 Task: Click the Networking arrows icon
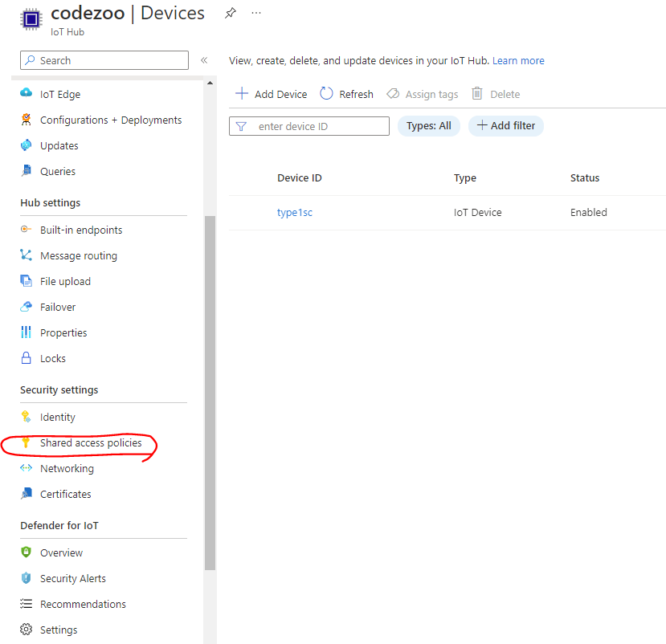(26, 468)
